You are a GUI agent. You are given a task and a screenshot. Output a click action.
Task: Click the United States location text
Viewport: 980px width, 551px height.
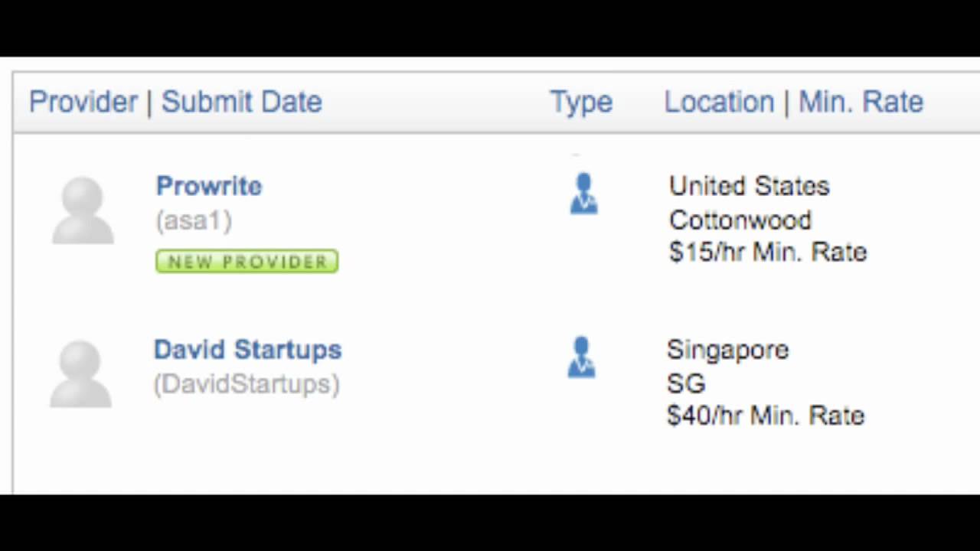point(749,186)
